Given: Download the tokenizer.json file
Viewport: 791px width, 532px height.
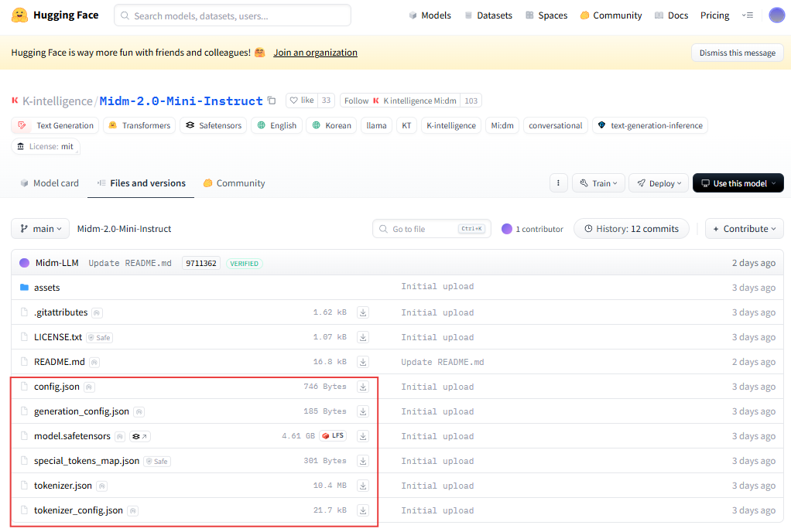Looking at the screenshot, I should [363, 485].
